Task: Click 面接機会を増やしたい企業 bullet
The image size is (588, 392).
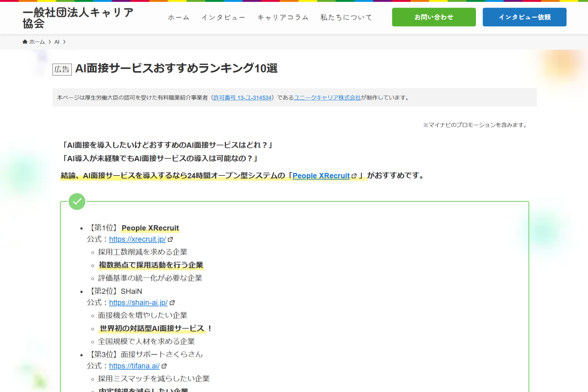Action: pos(142,315)
